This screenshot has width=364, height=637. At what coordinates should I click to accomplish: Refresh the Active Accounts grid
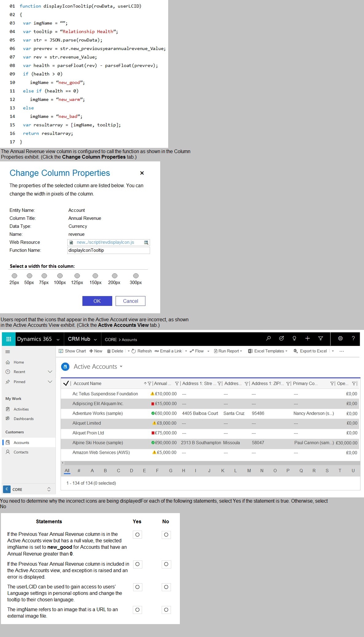[141, 351]
